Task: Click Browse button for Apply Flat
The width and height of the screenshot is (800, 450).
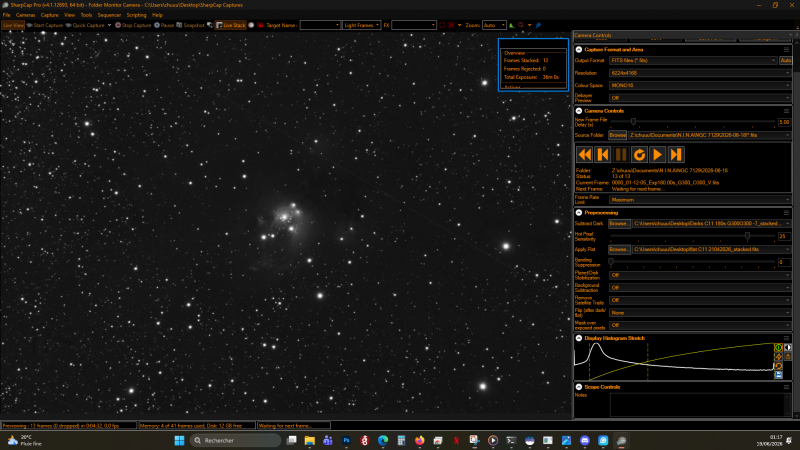Action: click(x=619, y=249)
